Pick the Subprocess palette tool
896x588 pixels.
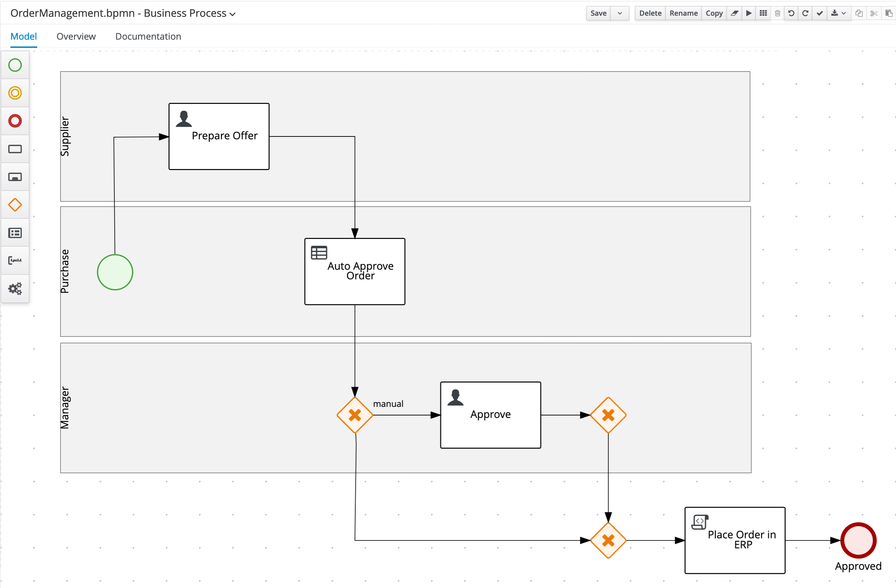coord(15,177)
